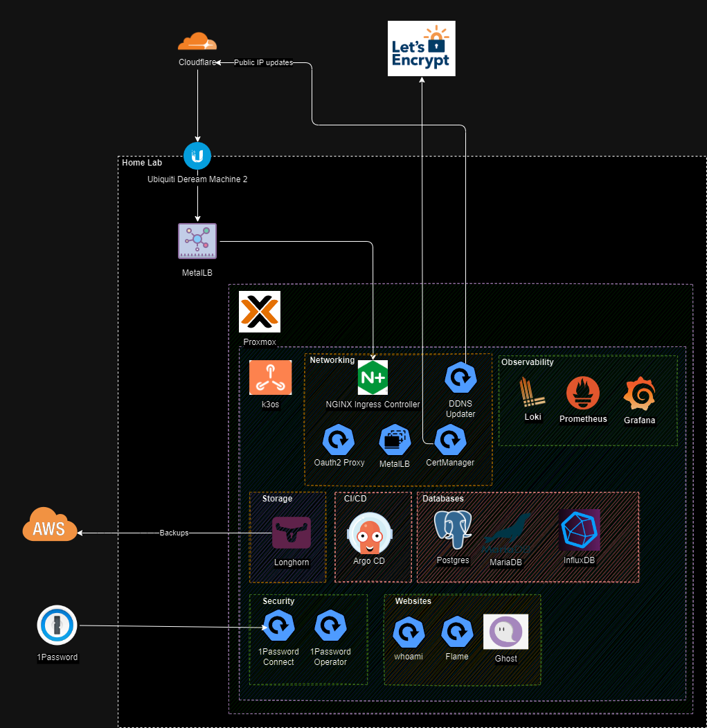Select the Argo CD mascot icon
The image size is (707, 728).
coord(369,533)
